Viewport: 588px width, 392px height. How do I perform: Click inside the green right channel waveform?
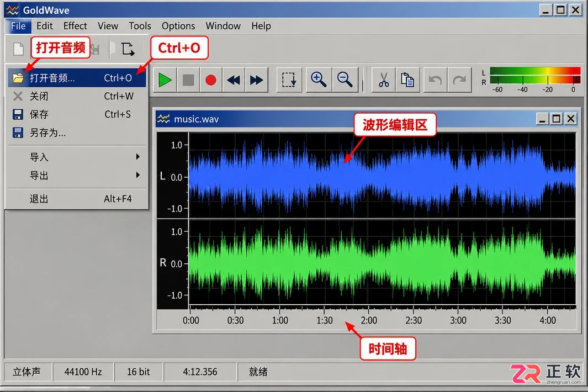[382, 262]
